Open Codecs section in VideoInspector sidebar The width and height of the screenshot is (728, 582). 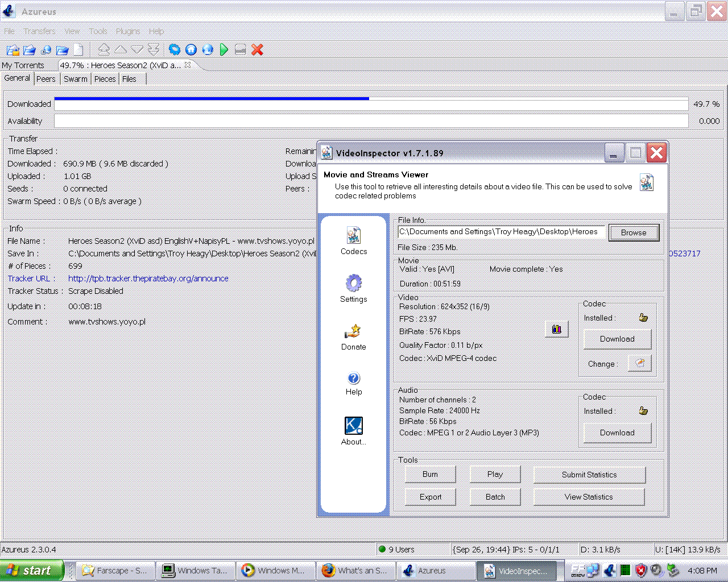[x=354, y=241]
